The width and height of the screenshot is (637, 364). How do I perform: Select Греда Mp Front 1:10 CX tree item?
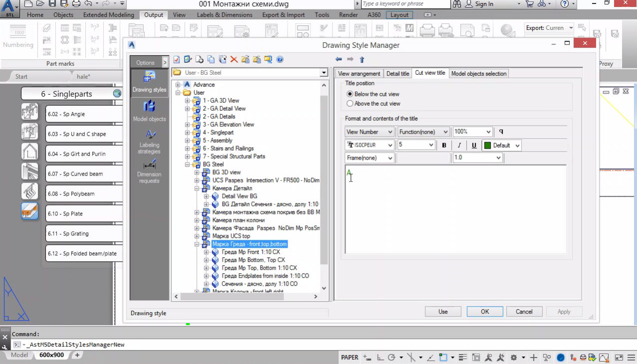pyautogui.click(x=251, y=252)
